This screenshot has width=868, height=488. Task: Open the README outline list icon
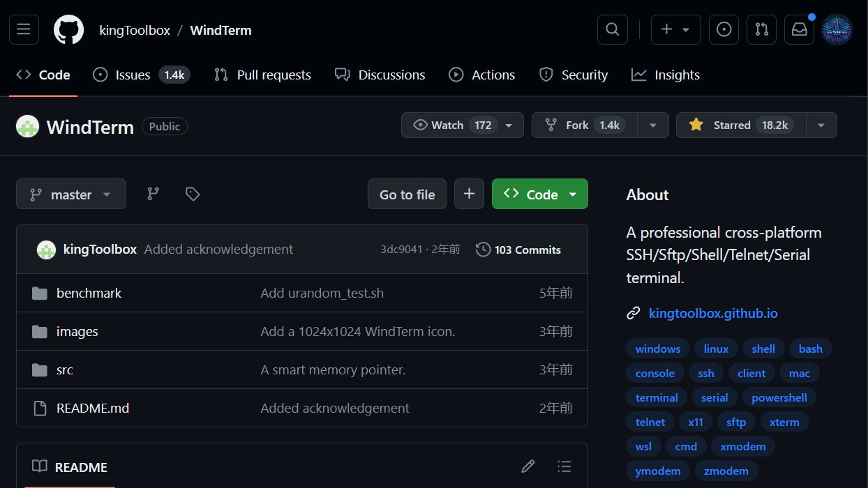pyautogui.click(x=564, y=466)
